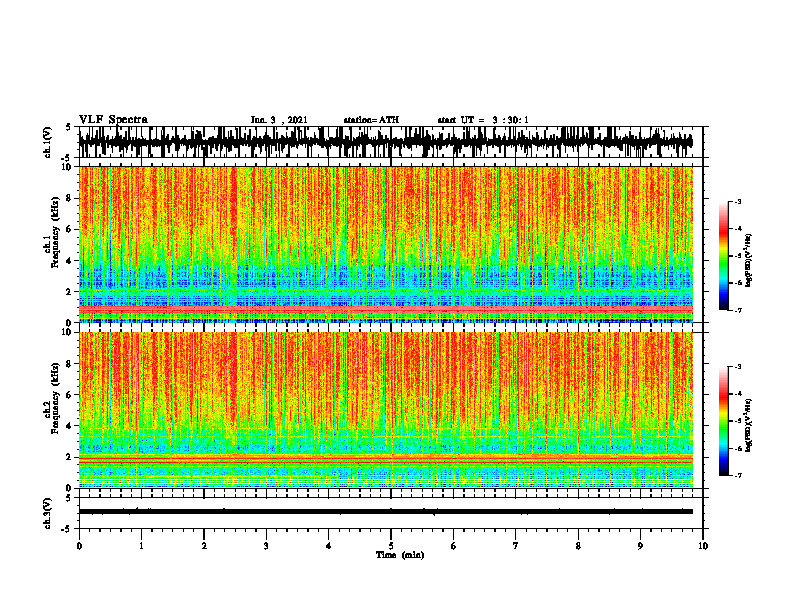Viewport: 792px width, 612px height.
Task: Click time axis tick label '0'
Action: coord(79,546)
